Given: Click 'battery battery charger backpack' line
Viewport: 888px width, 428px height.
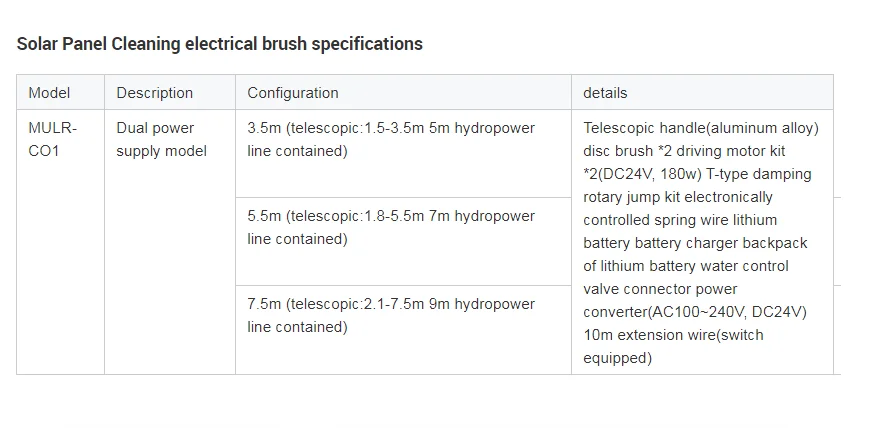Looking at the screenshot, I should 695,243.
